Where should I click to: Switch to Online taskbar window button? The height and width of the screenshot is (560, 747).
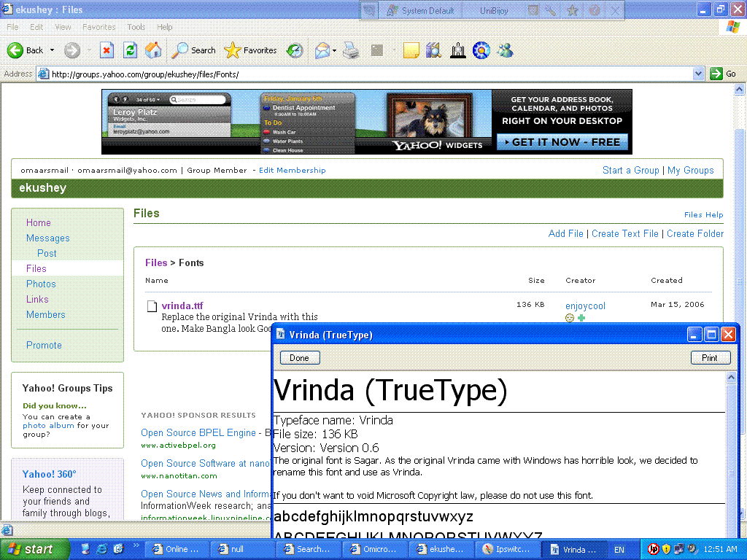pos(176,549)
